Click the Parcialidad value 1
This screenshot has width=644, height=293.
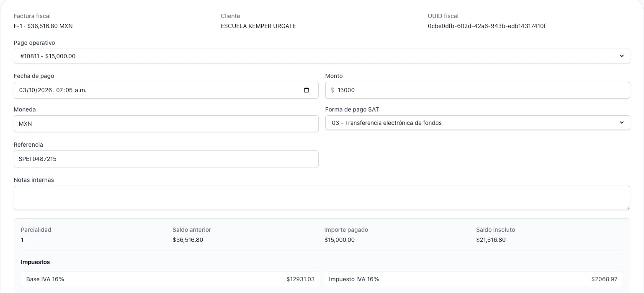coord(22,240)
